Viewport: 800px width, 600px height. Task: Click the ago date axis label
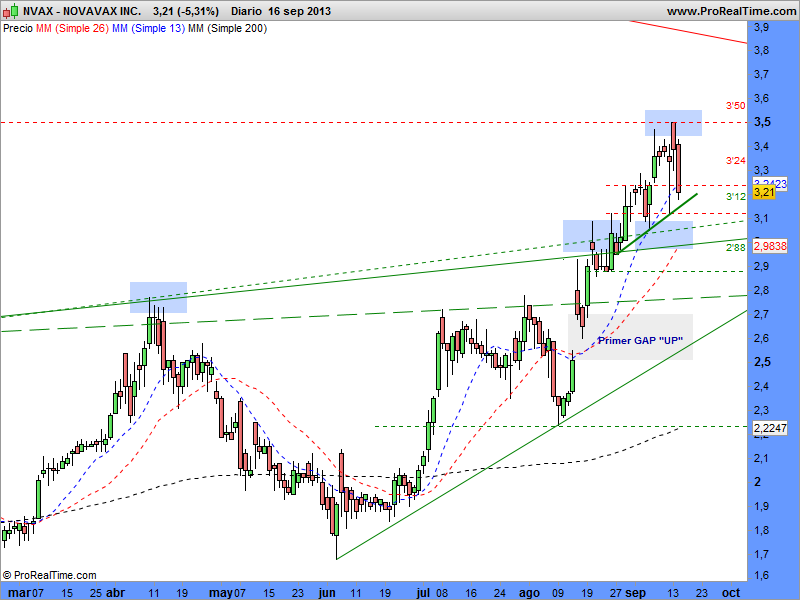point(529,593)
